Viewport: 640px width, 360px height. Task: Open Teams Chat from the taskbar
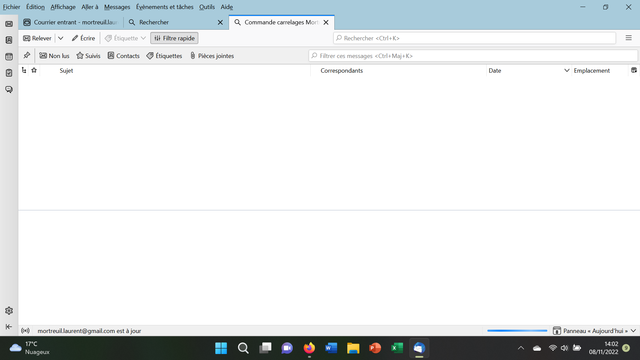[x=287, y=348]
